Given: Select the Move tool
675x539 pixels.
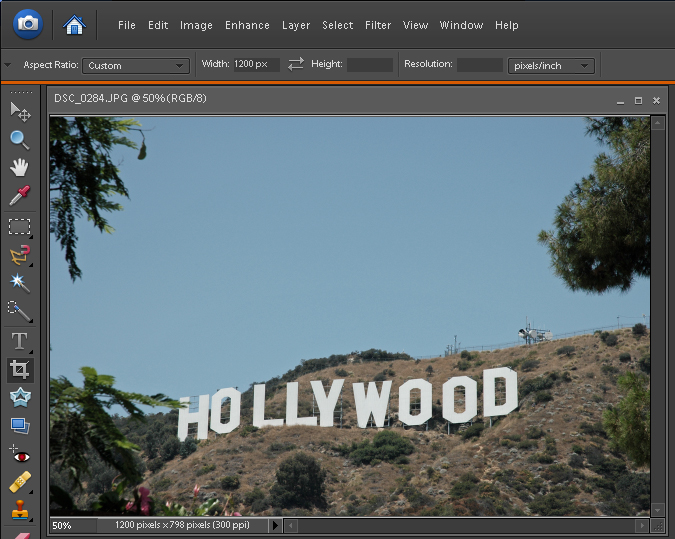Looking at the screenshot, I should (20, 110).
